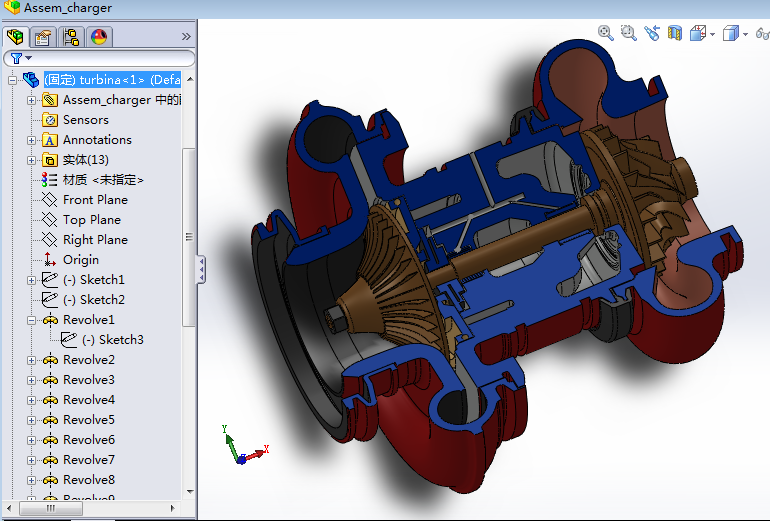
Task: Collapse the Revolve1 feature node
Action: 31,320
